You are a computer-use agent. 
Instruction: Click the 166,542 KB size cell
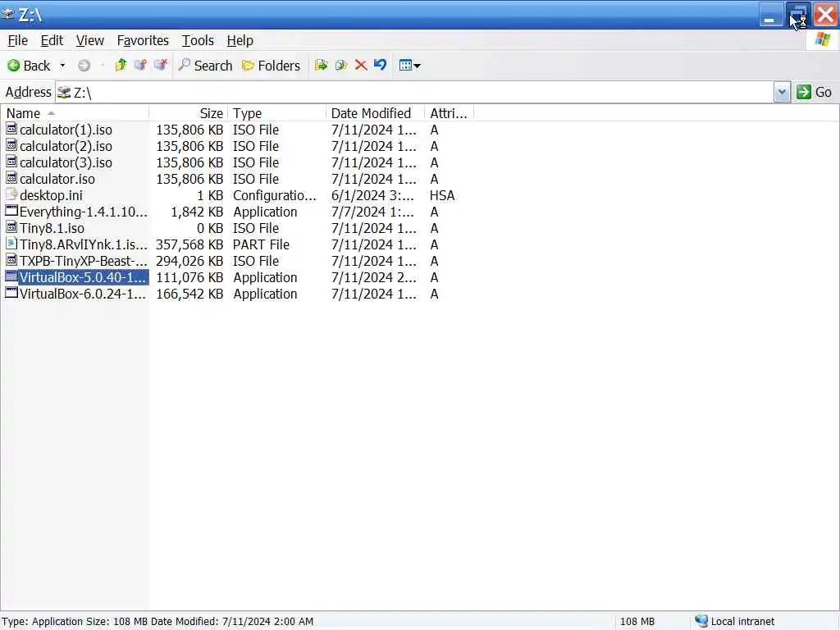coord(189,294)
